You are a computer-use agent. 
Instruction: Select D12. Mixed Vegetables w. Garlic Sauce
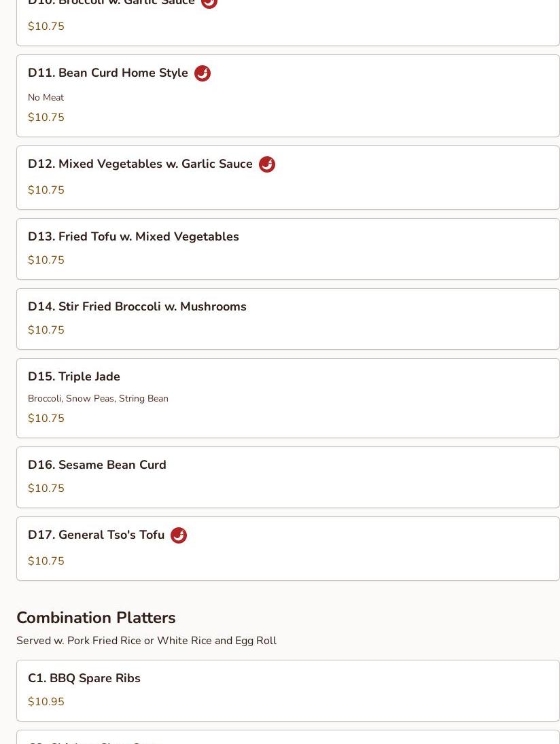[140, 164]
